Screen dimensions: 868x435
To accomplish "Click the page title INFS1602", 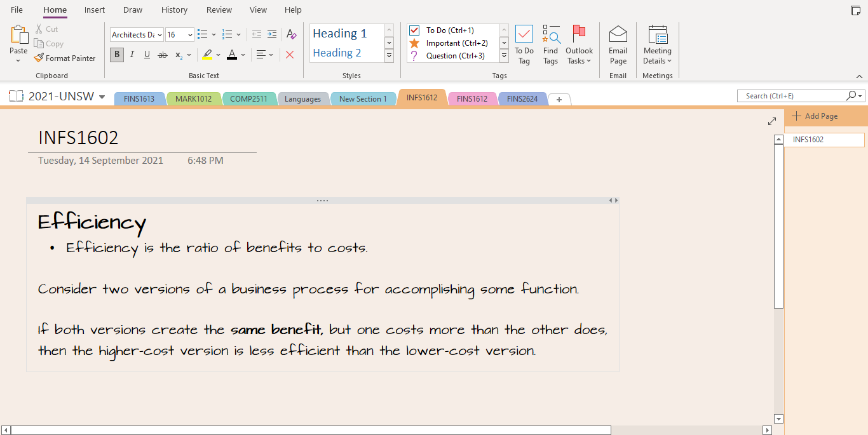I will tap(78, 138).
